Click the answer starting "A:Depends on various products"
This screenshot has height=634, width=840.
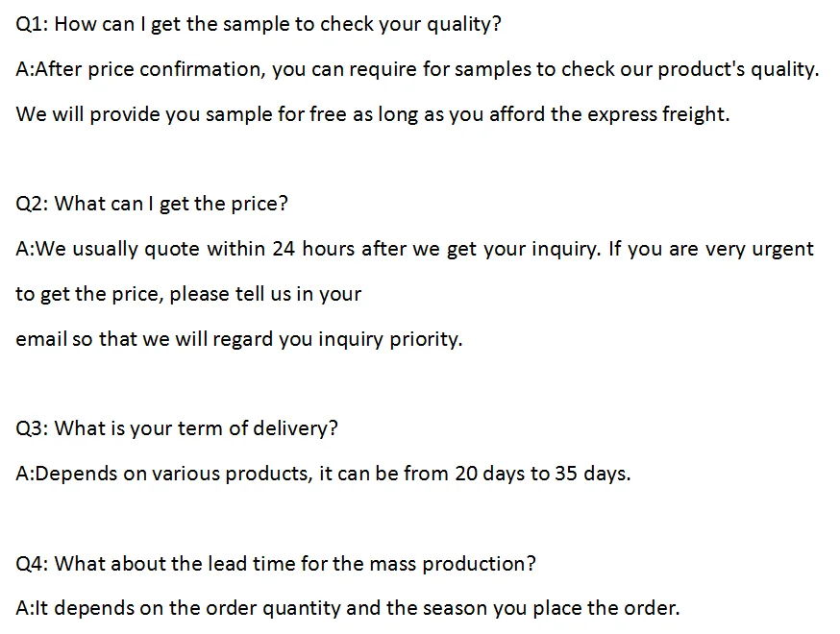tap(323, 474)
